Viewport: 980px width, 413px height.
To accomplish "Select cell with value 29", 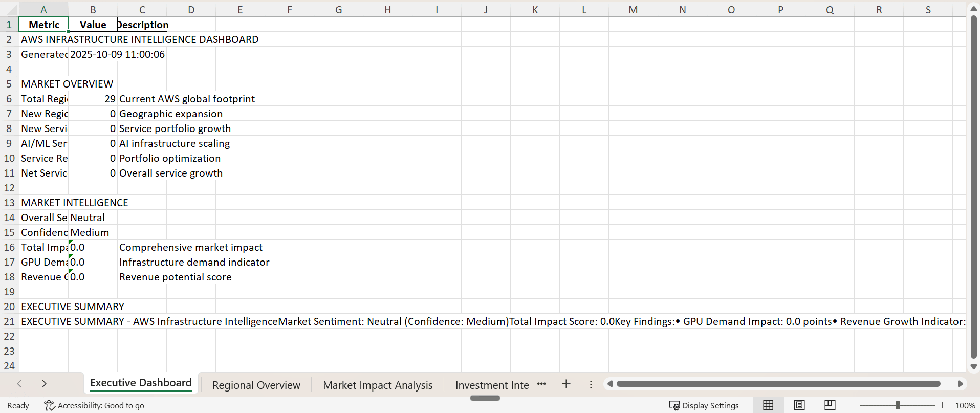I will point(93,99).
